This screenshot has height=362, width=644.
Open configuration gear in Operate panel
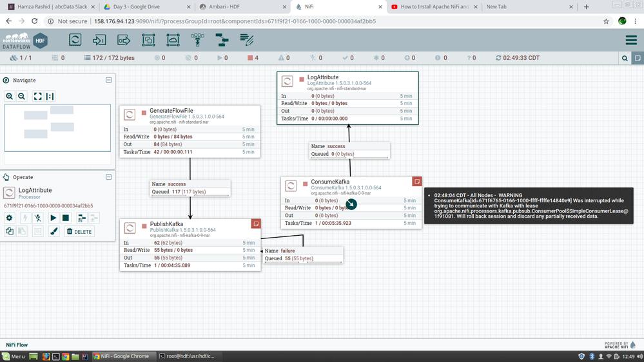click(x=10, y=218)
